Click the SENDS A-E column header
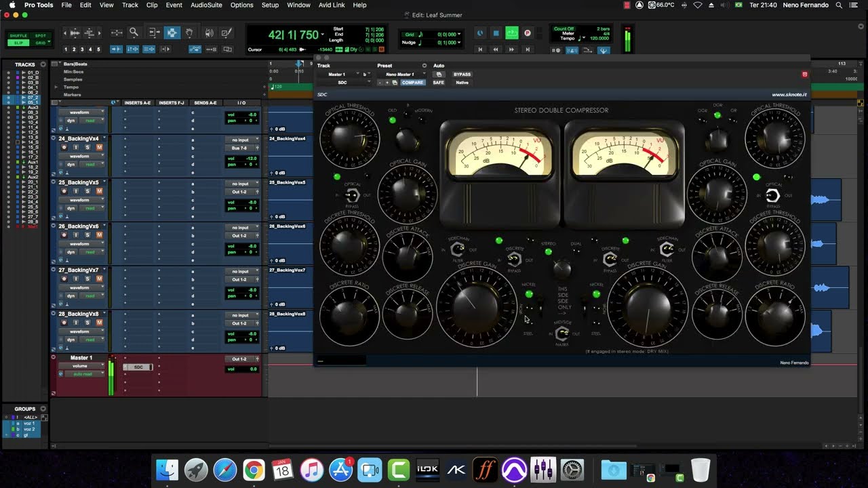The image size is (868, 488). (205, 103)
